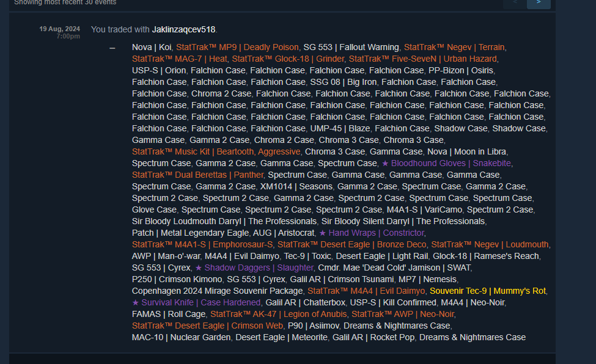Open StatTrak Glock-18 | Grinder item

pyautogui.click(x=288, y=59)
